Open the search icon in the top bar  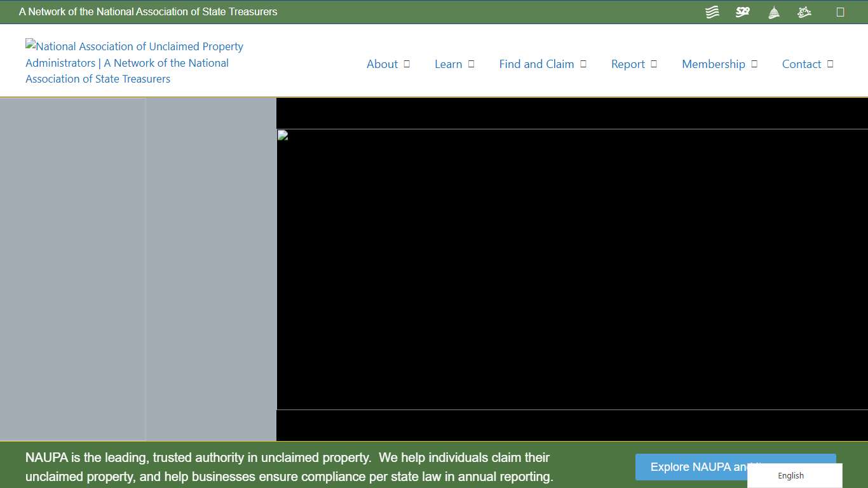(x=840, y=11)
